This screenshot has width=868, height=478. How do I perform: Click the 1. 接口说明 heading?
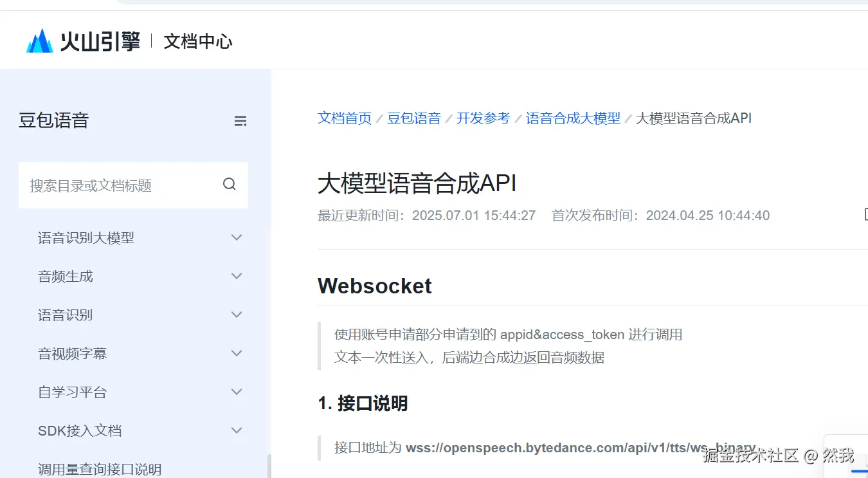(363, 403)
